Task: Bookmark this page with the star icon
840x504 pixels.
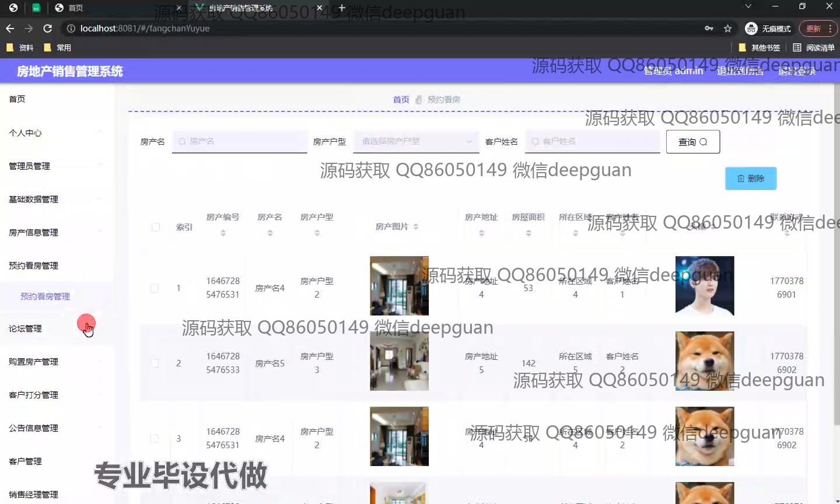Action: tap(727, 28)
